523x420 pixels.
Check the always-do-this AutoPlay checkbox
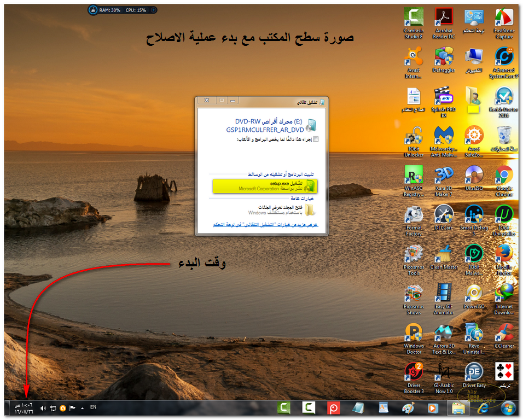pyautogui.click(x=316, y=139)
